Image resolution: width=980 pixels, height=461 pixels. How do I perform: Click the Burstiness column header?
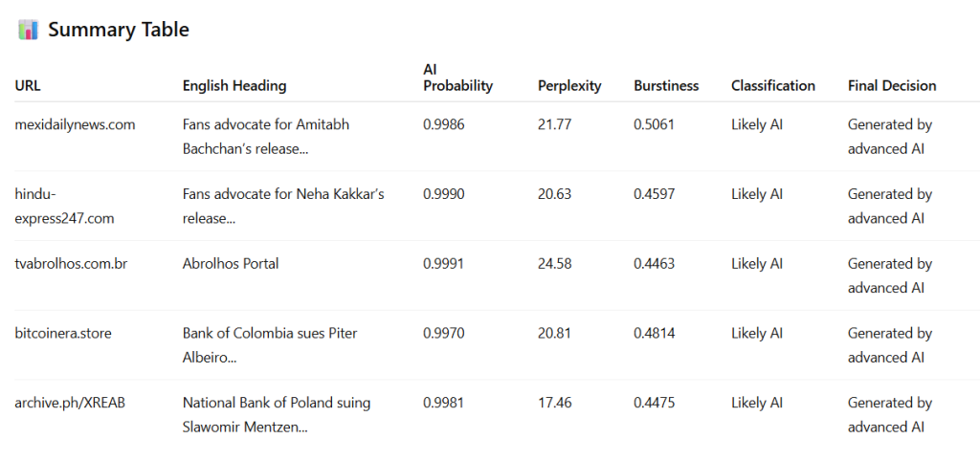tap(666, 85)
